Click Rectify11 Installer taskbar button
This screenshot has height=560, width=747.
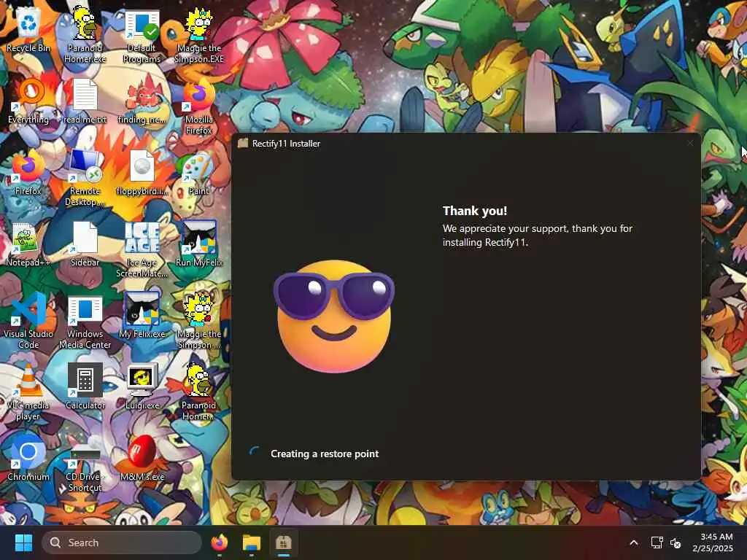pyautogui.click(x=284, y=542)
